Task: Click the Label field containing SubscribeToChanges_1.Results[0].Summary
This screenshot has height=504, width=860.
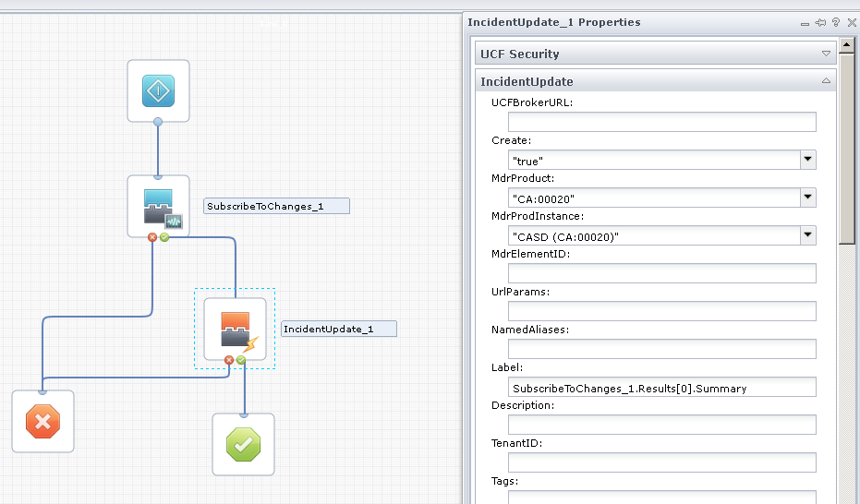Action: coord(661,388)
